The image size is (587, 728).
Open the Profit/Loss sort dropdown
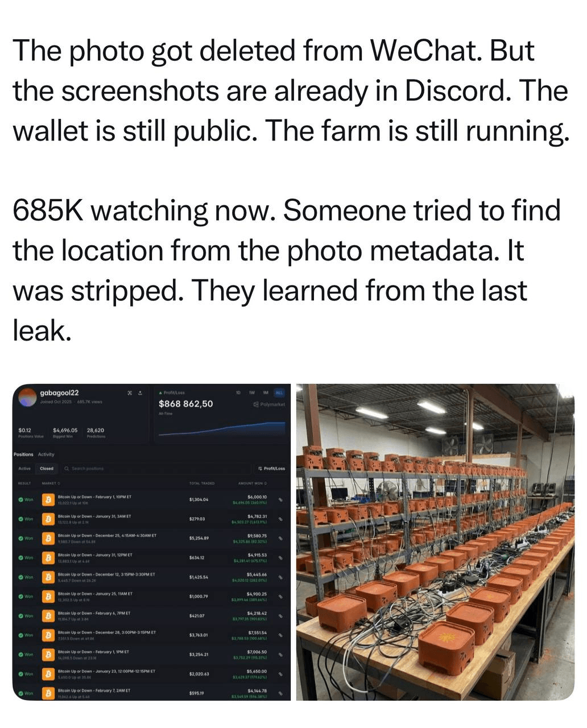click(x=272, y=468)
